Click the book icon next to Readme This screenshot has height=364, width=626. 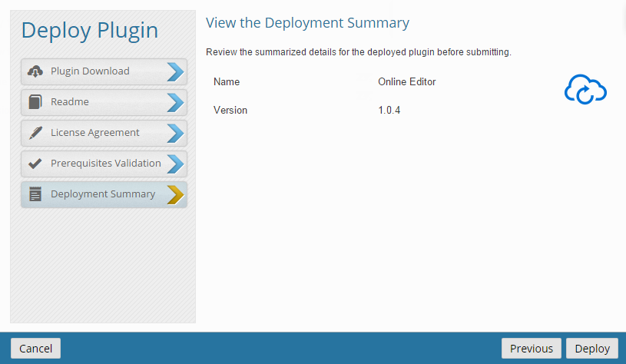coord(35,102)
